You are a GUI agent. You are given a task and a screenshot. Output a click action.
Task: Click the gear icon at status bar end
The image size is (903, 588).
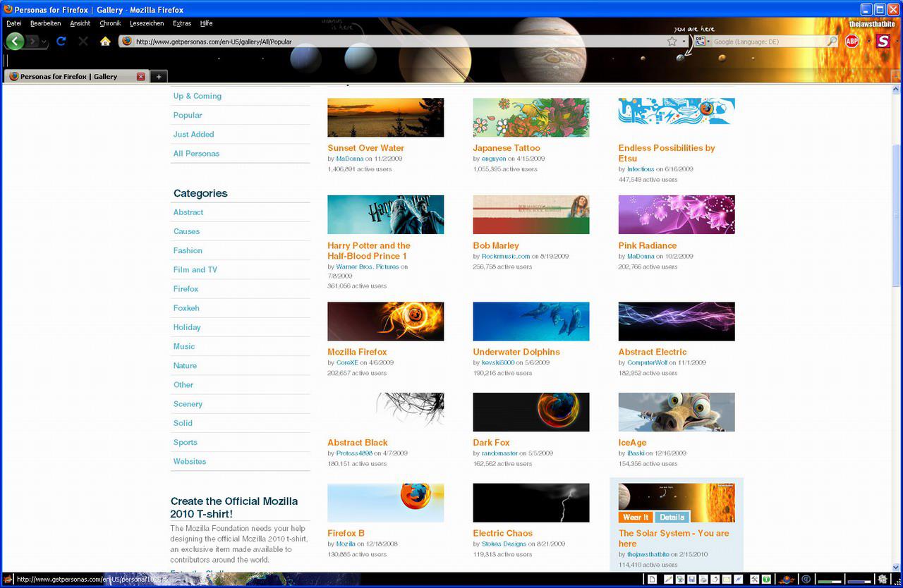pos(883,580)
